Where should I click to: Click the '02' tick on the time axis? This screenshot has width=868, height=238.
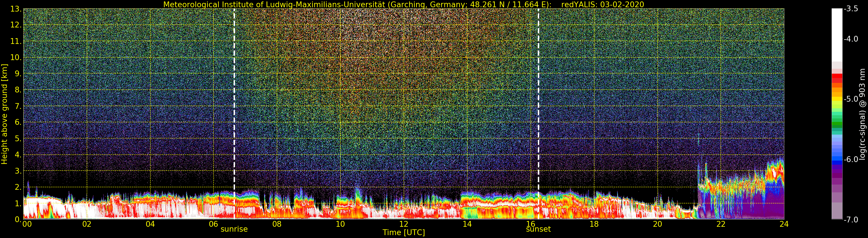[87, 224]
